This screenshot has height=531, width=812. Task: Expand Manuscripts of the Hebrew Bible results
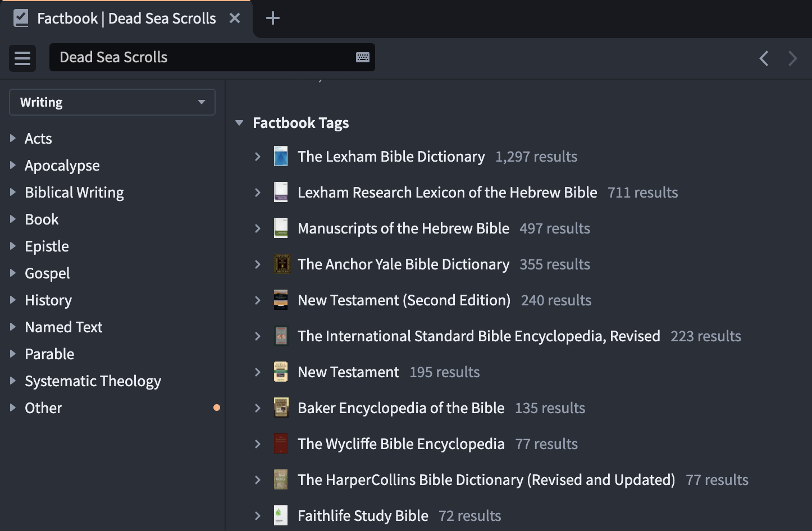pos(258,228)
